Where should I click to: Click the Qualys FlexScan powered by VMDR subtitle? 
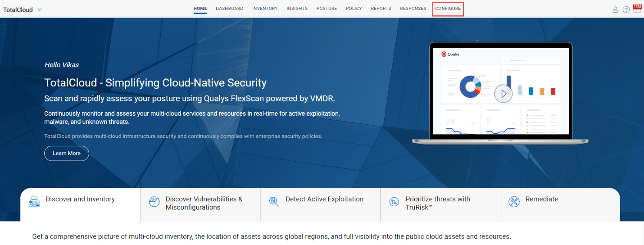190,99
